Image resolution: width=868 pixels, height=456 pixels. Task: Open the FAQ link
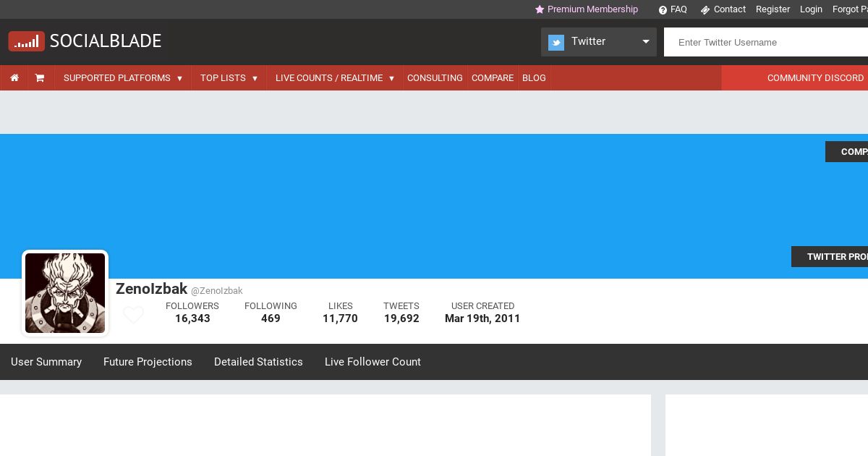coord(678,9)
